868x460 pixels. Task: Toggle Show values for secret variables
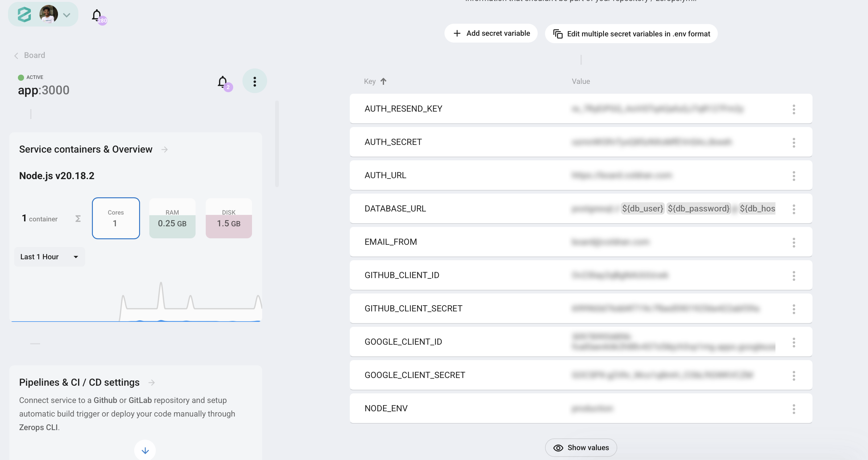pos(581,448)
